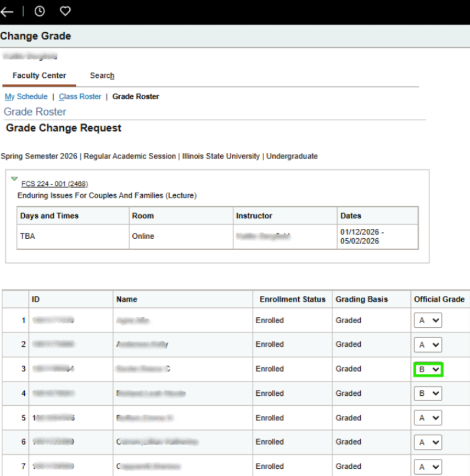Click Enrolled status in row 7
This screenshot has height=476, width=470.
269,467
